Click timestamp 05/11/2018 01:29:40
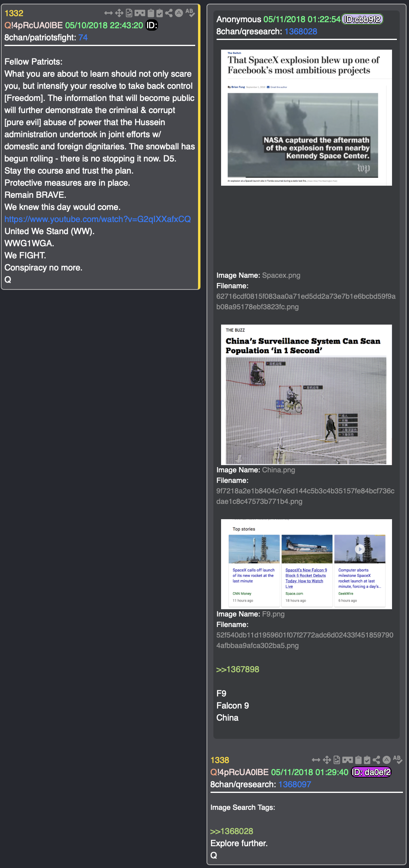409x868 pixels. (x=310, y=772)
